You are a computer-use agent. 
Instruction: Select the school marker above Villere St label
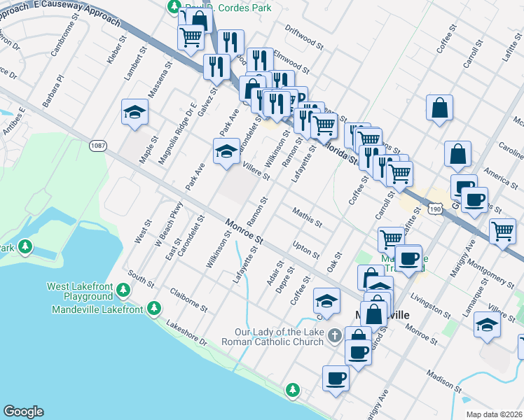226,152
